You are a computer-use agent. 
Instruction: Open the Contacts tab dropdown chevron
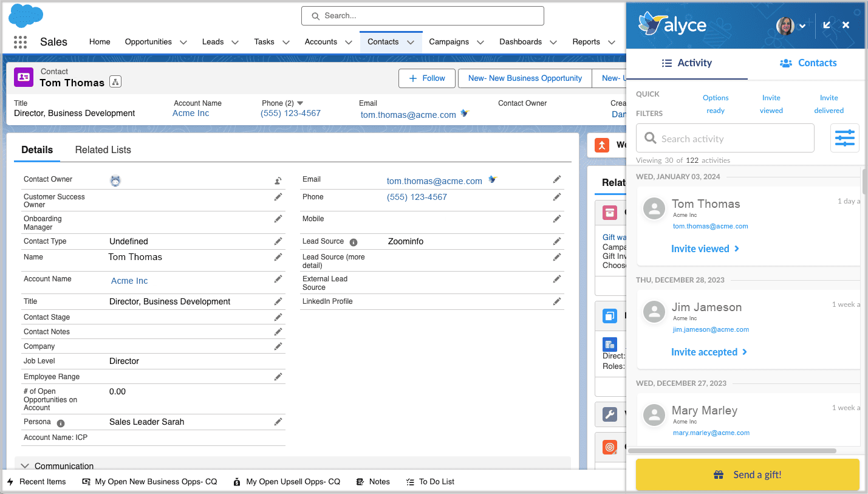coord(411,43)
